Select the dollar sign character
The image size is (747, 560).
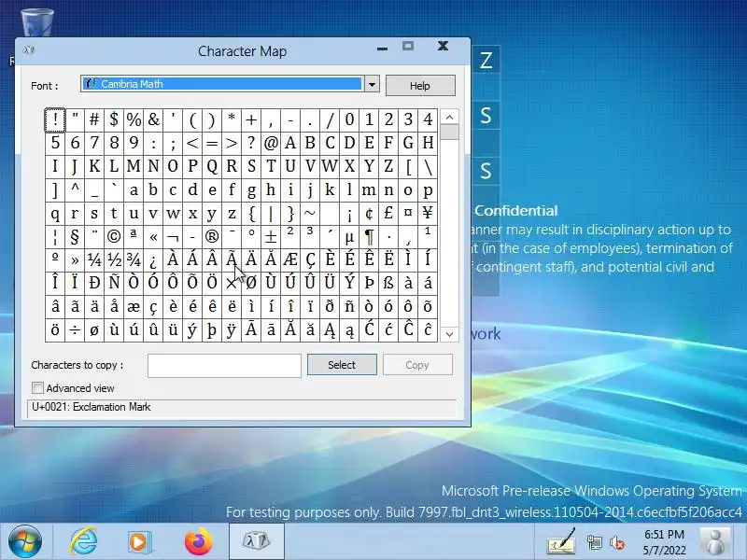click(114, 119)
